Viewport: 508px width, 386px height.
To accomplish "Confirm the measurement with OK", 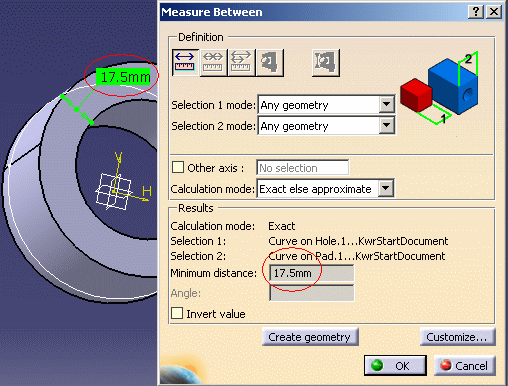I will click(395, 365).
